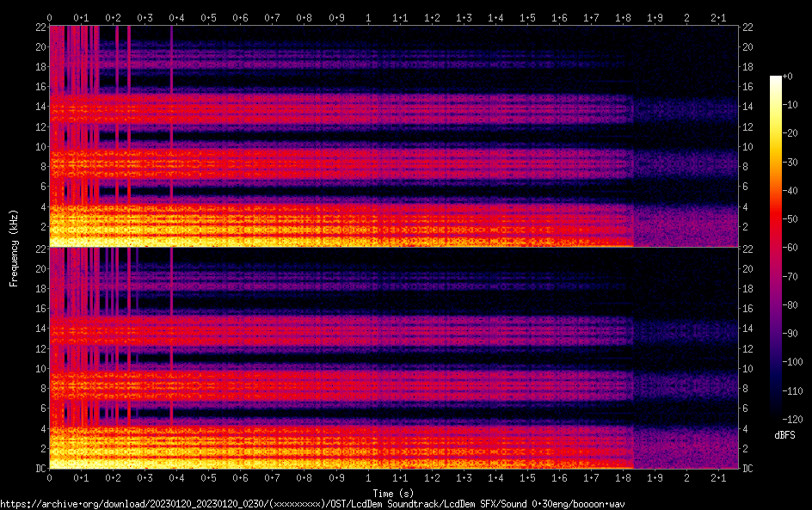Image resolution: width=812 pixels, height=510 pixels.
Task: Click the 0.5 marker on the top time axis
Action: click(x=209, y=17)
